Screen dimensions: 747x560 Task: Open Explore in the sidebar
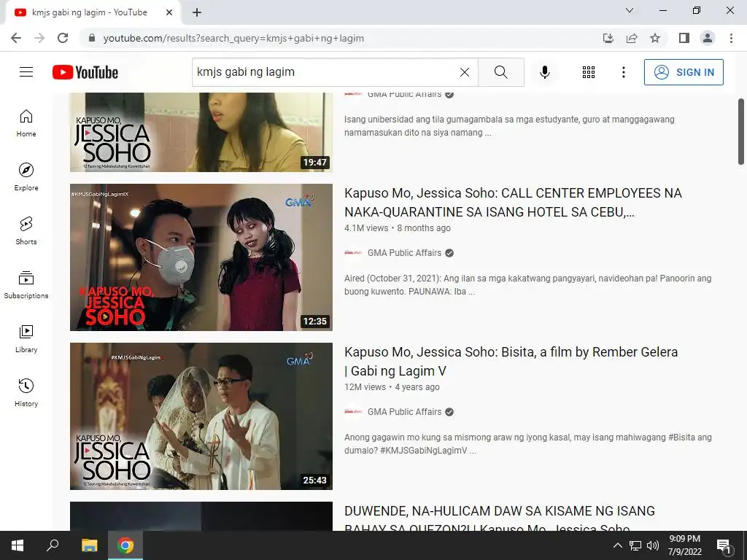(26, 176)
